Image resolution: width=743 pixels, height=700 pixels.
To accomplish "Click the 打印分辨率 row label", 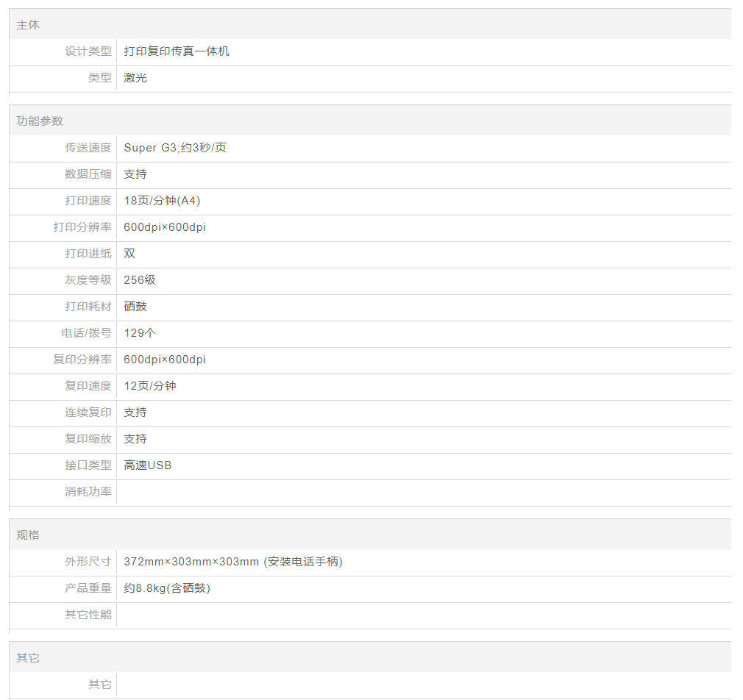I will point(82,227).
